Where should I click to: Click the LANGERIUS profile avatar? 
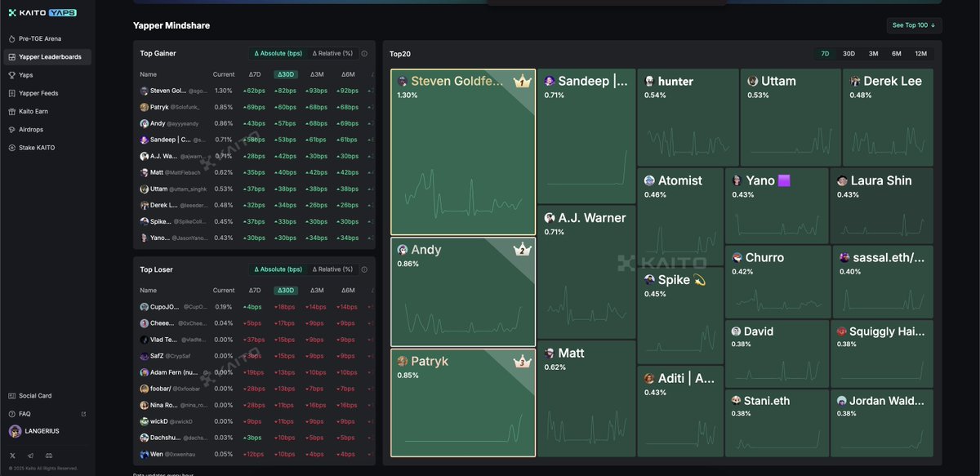16,431
